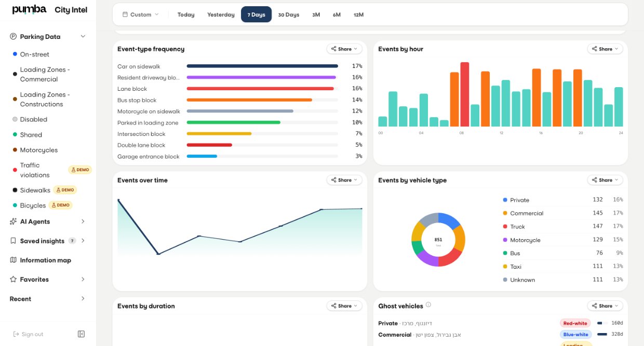This screenshot has height=346, width=644.
Task: Click the Lane block row label
Action: (132, 89)
